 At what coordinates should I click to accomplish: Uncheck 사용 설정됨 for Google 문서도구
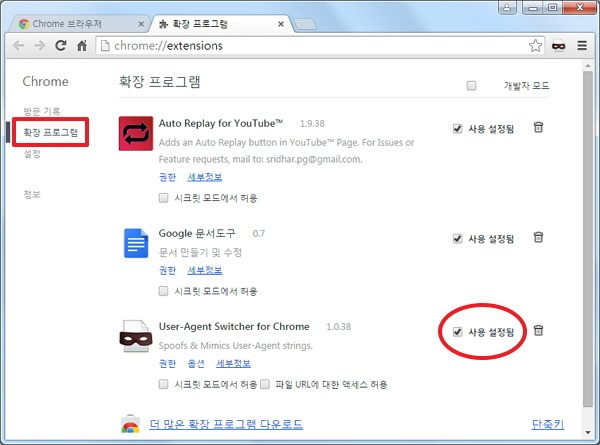[x=458, y=239]
